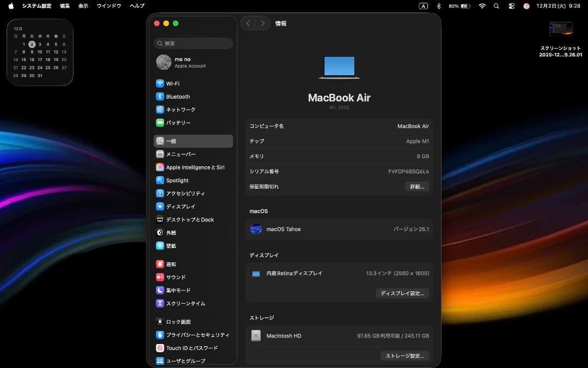Open ストレージ設定 for Macintosh HD
This screenshot has height=368, width=588.
coord(405,355)
